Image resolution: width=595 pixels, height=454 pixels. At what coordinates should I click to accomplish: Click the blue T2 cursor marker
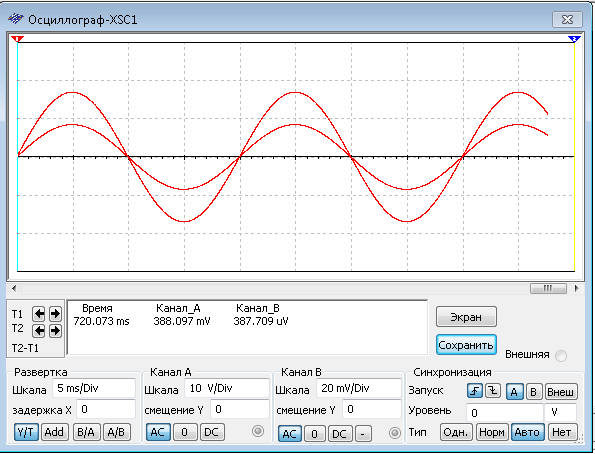click(574, 39)
